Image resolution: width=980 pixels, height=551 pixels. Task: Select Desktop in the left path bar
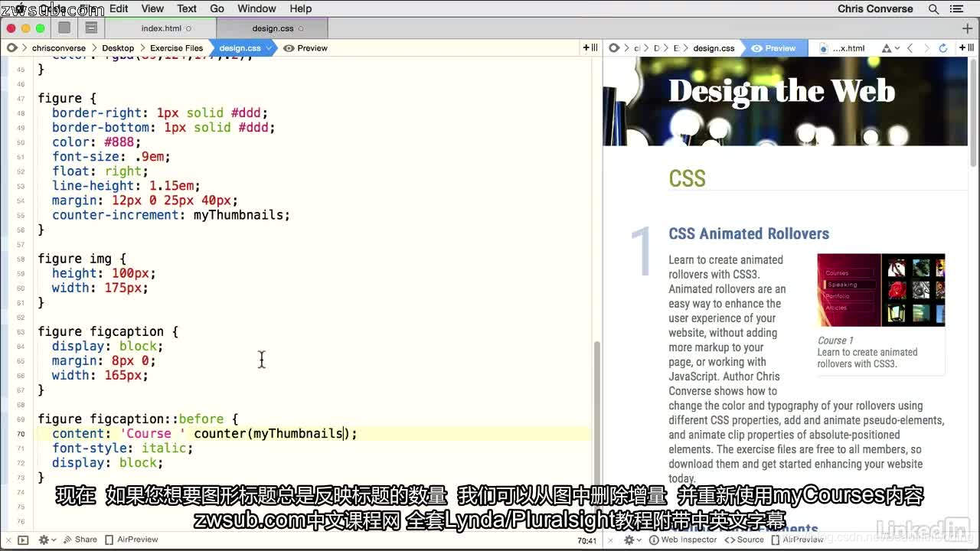pyautogui.click(x=118, y=47)
